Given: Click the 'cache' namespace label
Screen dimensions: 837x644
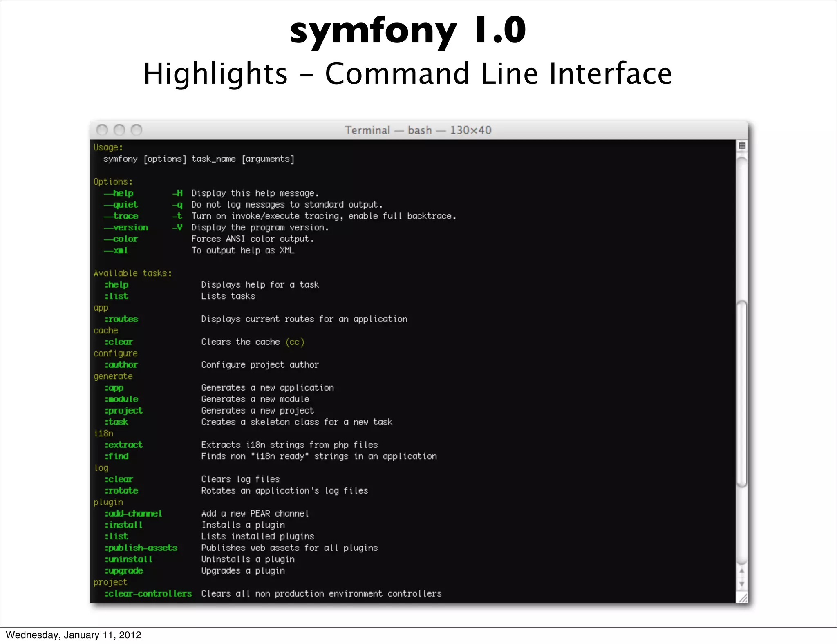Looking at the screenshot, I should tap(105, 331).
